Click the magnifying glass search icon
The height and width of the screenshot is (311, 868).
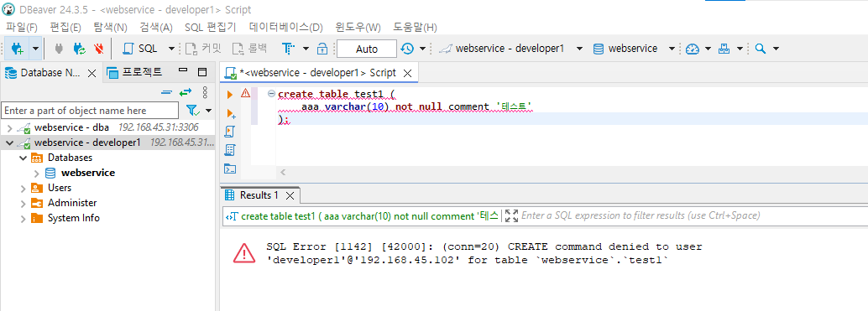click(x=761, y=49)
